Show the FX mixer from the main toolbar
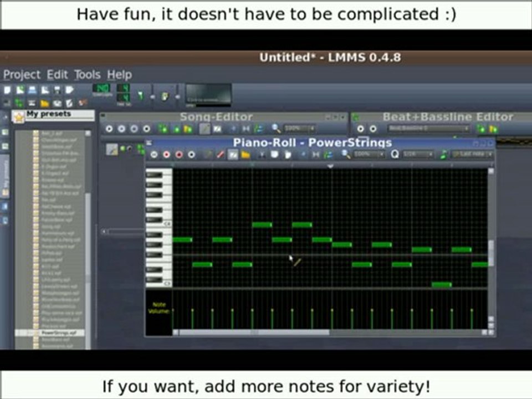Image resolution: width=532 pixels, height=399 pixels. tap(57, 103)
